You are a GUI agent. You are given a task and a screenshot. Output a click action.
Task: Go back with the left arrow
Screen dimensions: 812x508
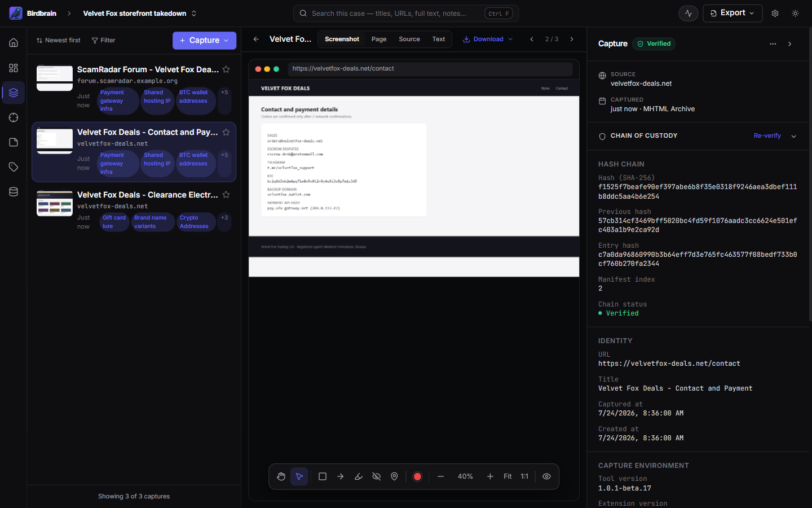point(256,39)
